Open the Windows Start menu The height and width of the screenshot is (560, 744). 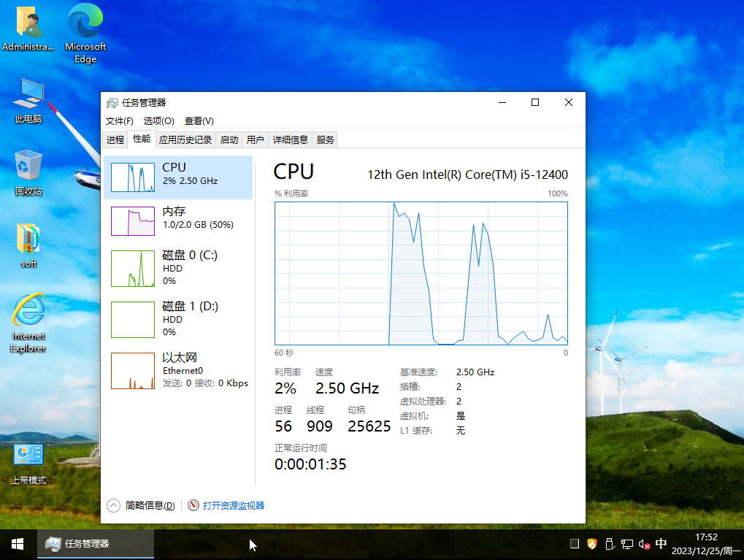click(x=18, y=545)
